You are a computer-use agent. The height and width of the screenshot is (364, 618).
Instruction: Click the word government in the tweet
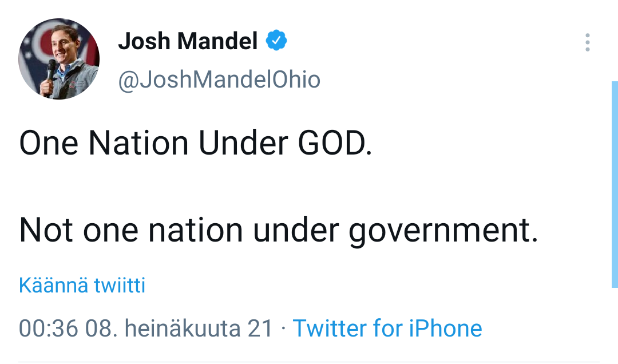443,230
